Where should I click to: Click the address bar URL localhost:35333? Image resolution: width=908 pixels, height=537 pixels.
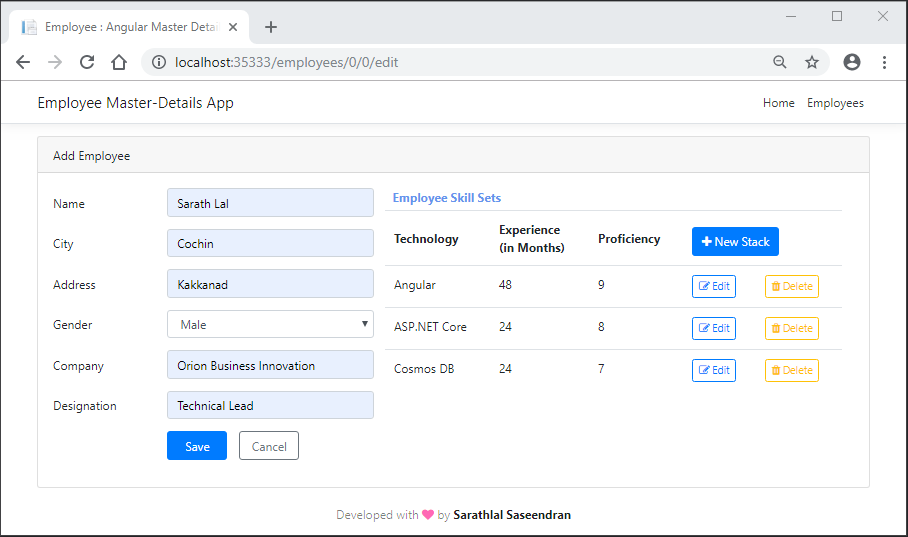286,62
